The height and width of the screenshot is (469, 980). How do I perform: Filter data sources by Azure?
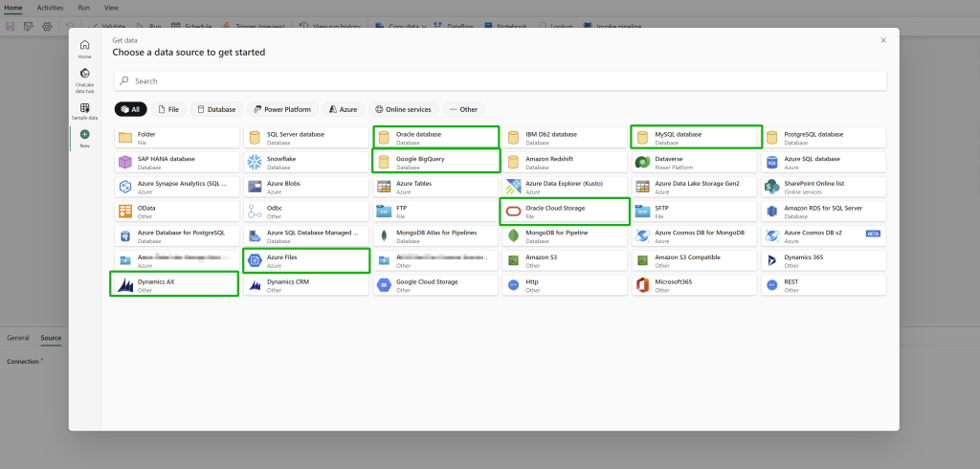click(344, 109)
